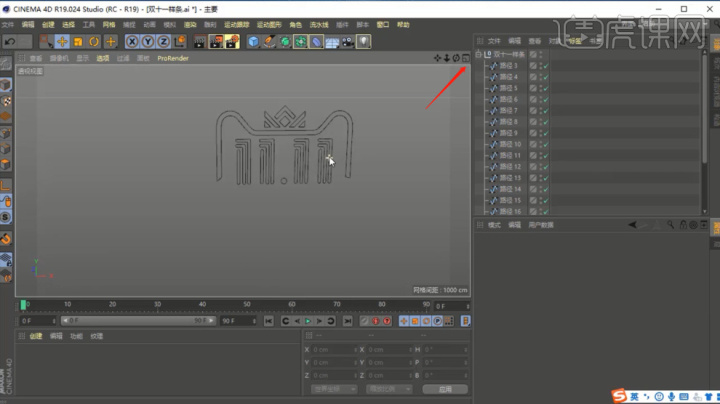The image size is (720, 404).
Task: Select the 路径 7 spline object
Action: point(508,111)
